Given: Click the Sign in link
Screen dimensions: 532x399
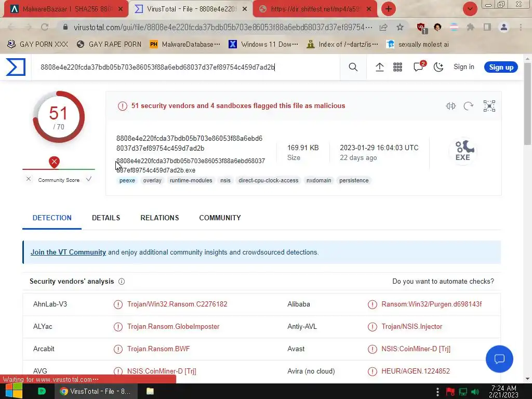Looking at the screenshot, I should point(464,67).
